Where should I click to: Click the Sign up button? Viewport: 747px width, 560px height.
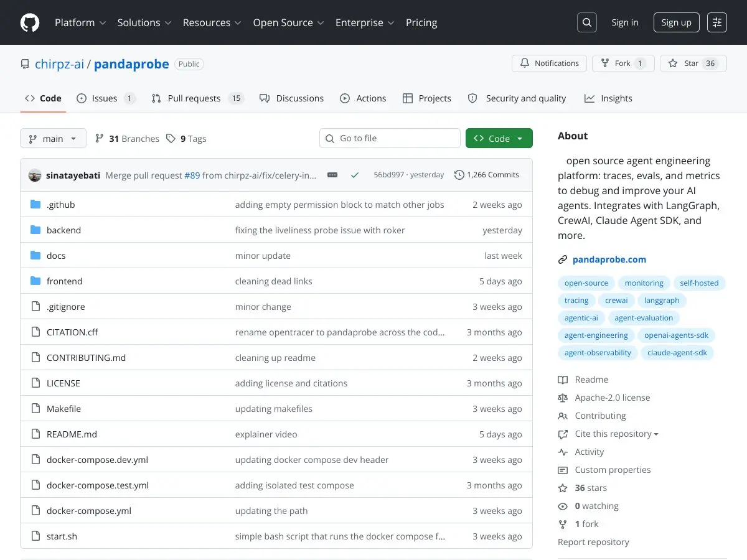(677, 22)
